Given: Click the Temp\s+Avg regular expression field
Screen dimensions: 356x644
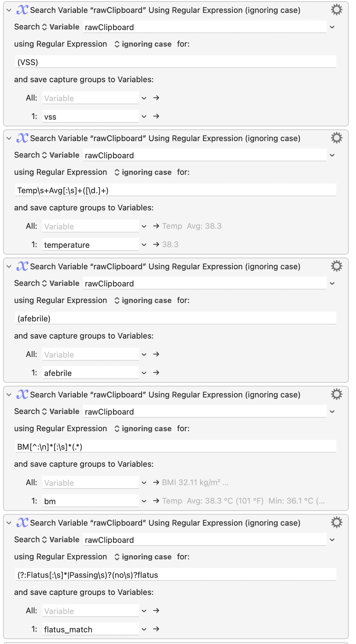Looking at the screenshot, I should 176,190.
